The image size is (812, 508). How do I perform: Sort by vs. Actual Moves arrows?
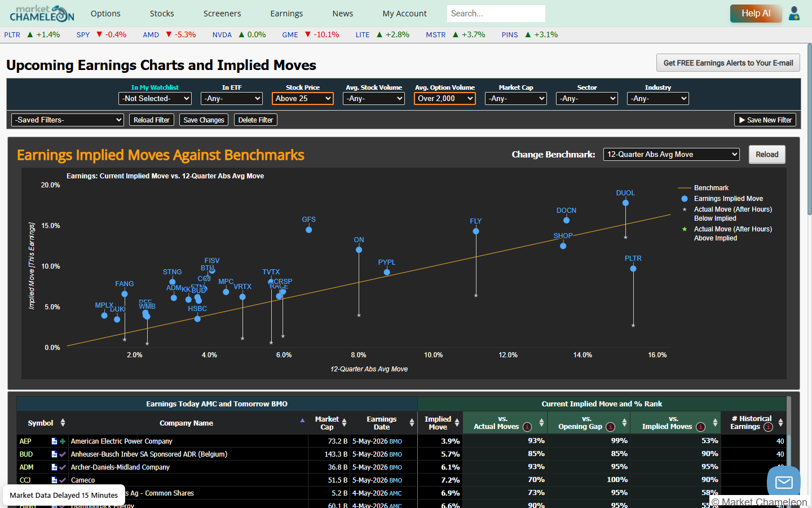pyautogui.click(x=541, y=423)
